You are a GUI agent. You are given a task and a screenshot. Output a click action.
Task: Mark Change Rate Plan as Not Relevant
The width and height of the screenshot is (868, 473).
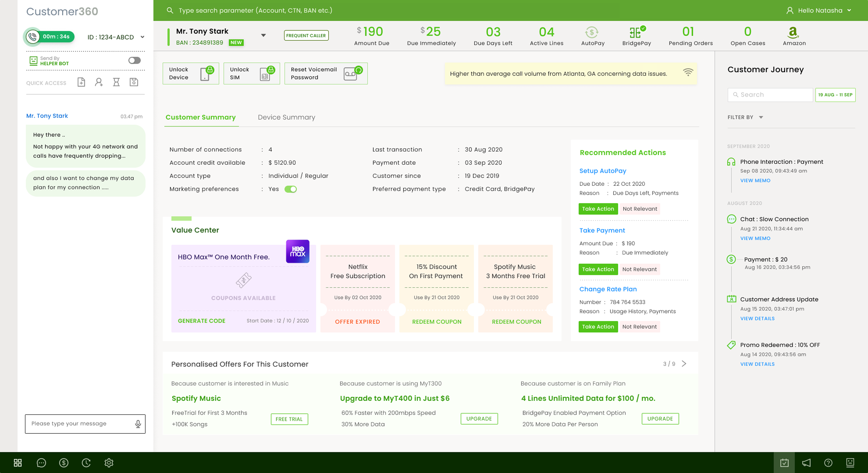[x=640, y=326]
